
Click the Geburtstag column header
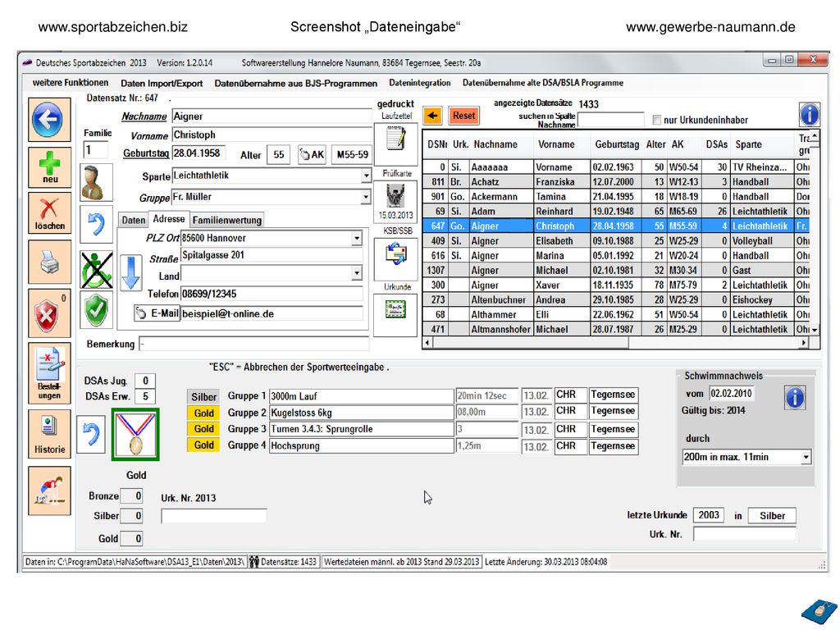(617, 144)
